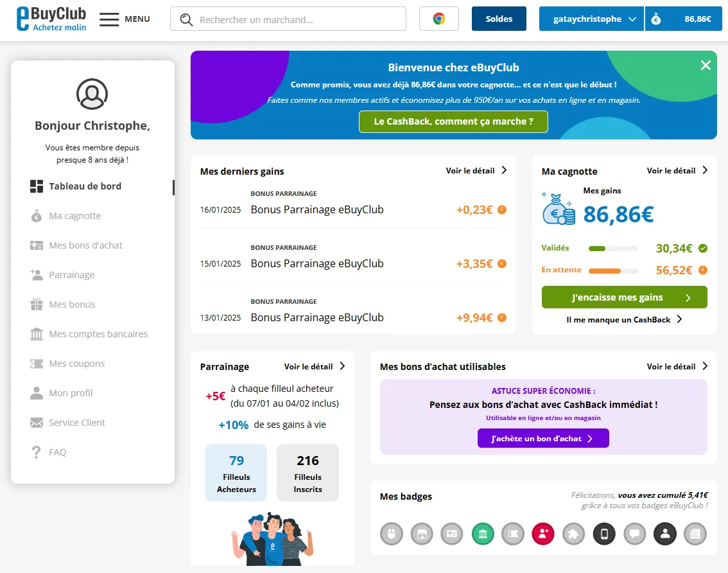Close the welcome banner

(x=706, y=66)
